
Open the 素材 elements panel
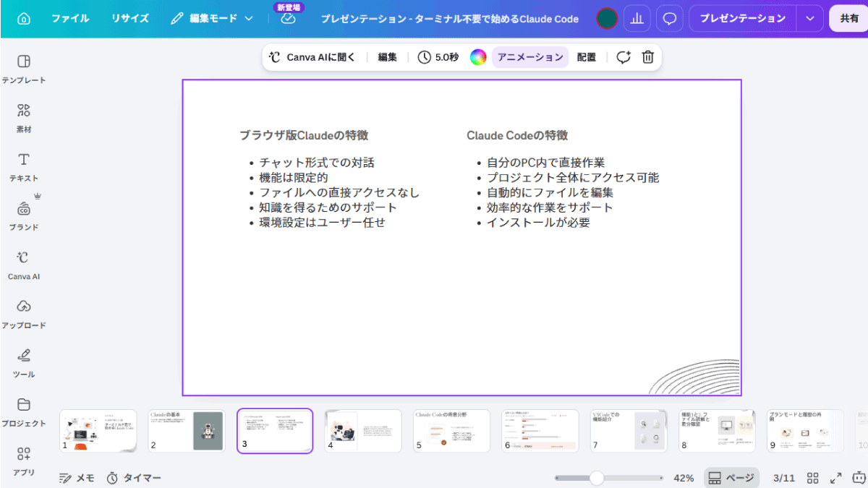23,118
